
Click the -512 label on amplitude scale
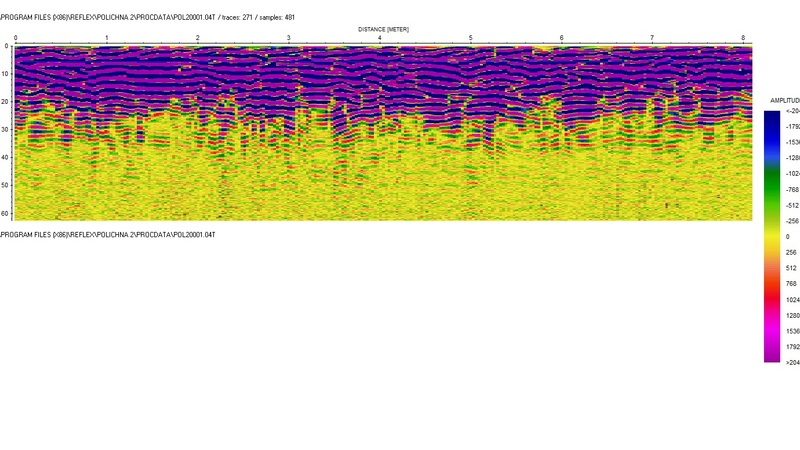tap(791, 205)
